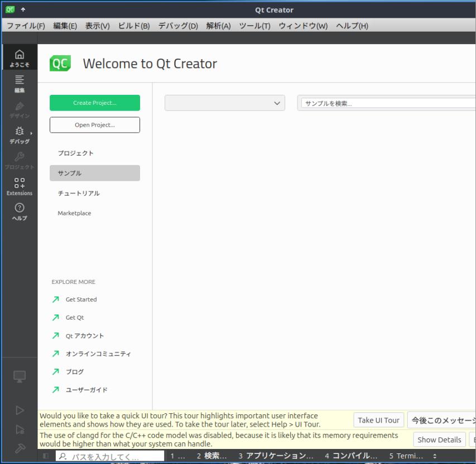Screen dimensions: 476x464
Task: Open output pane 1 tab
Action: tap(177, 456)
